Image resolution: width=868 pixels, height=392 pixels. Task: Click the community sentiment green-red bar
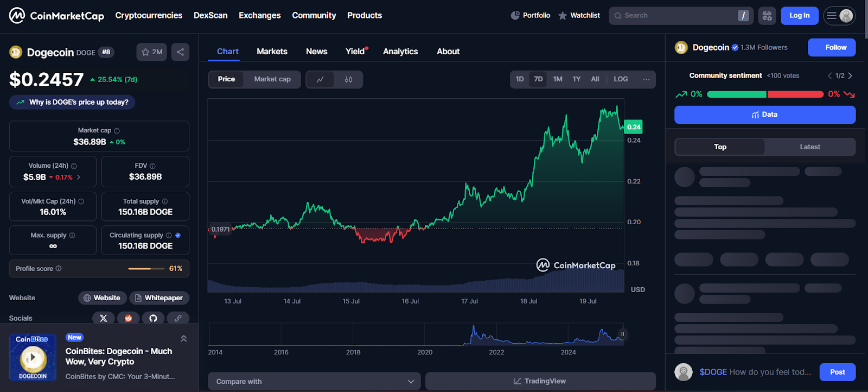point(765,94)
